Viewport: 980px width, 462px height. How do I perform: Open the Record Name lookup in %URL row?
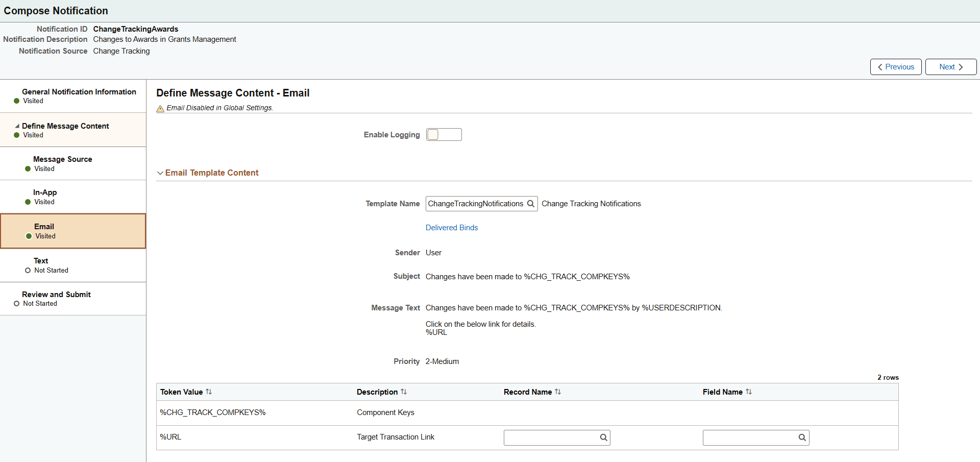tap(603, 437)
